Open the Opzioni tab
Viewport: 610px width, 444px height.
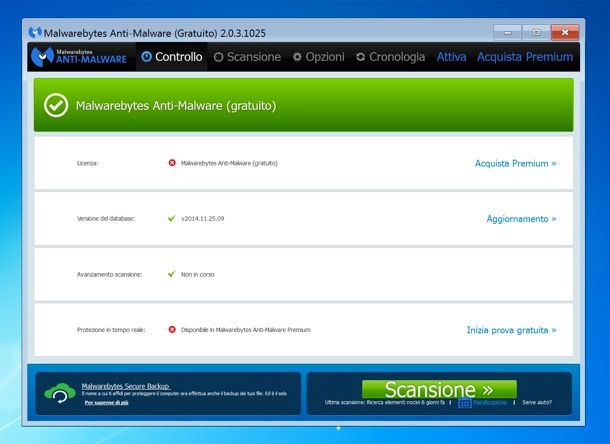(319, 57)
